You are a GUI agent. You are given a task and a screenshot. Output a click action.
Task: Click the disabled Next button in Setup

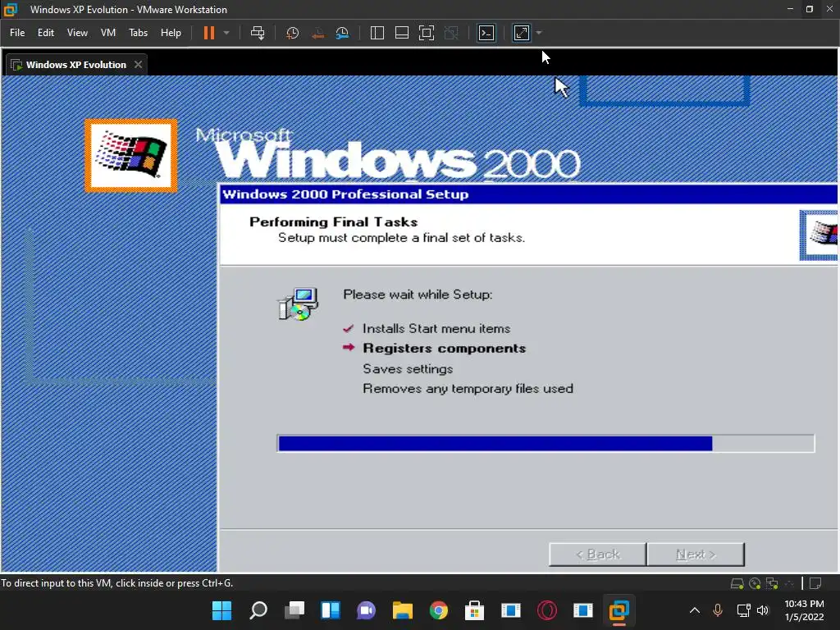[x=696, y=555]
